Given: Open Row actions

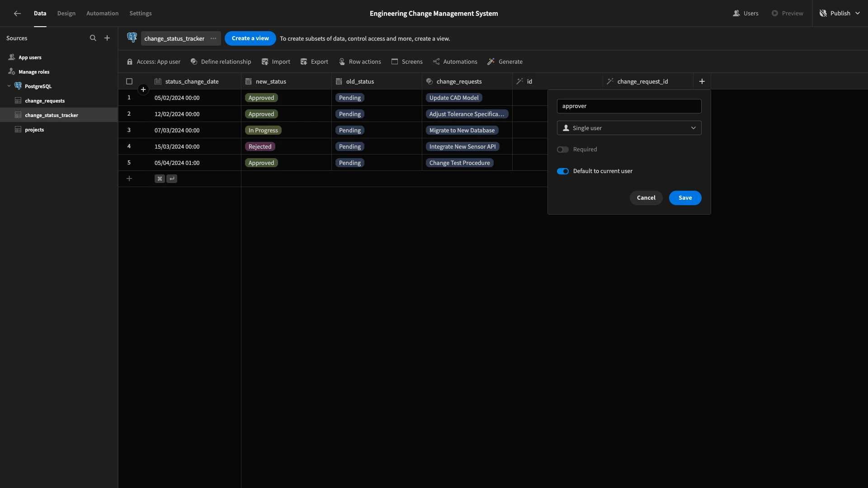Looking at the screenshot, I should pyautogui.click(x=360, y=62).
